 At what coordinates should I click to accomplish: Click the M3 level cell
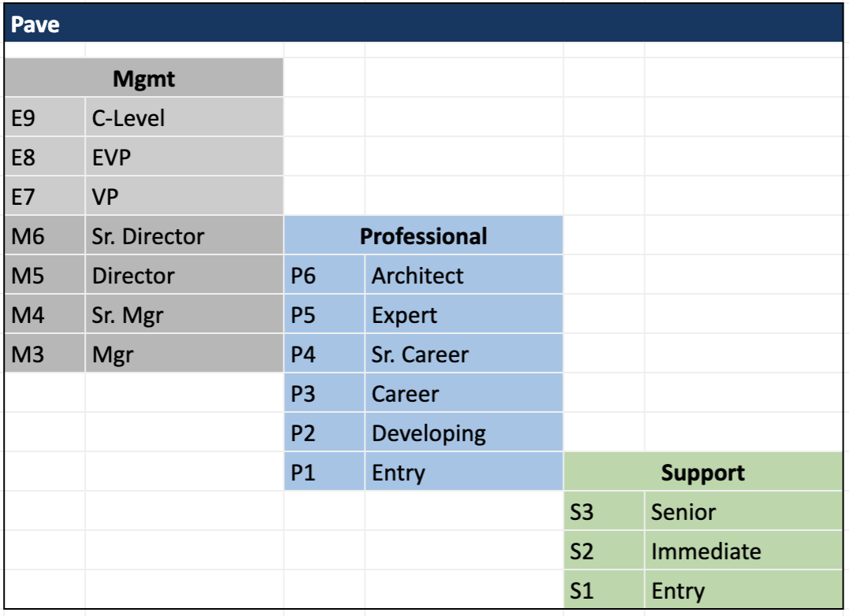44,353
